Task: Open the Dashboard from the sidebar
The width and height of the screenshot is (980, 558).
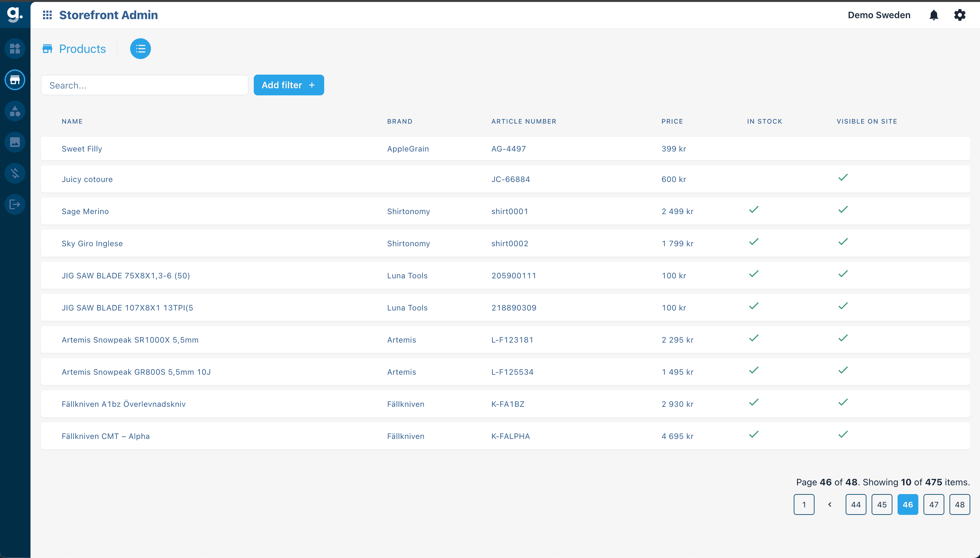Action: coord(15,49)
